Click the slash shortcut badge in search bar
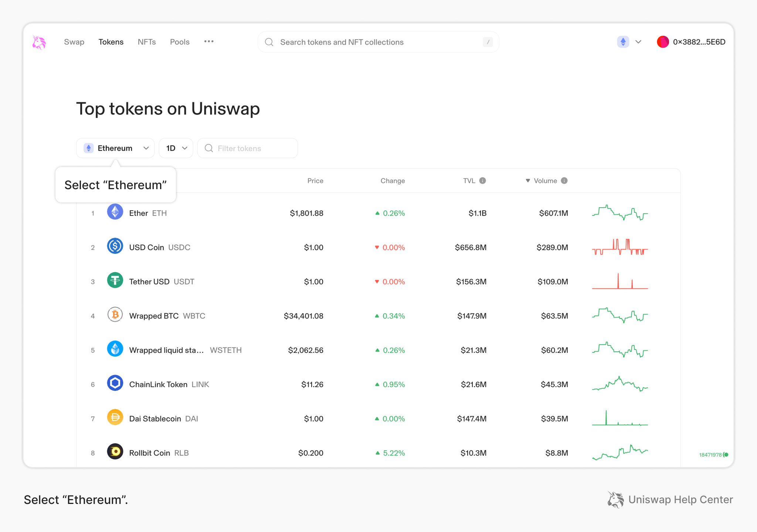757x532 pixels. click(488, 42)
